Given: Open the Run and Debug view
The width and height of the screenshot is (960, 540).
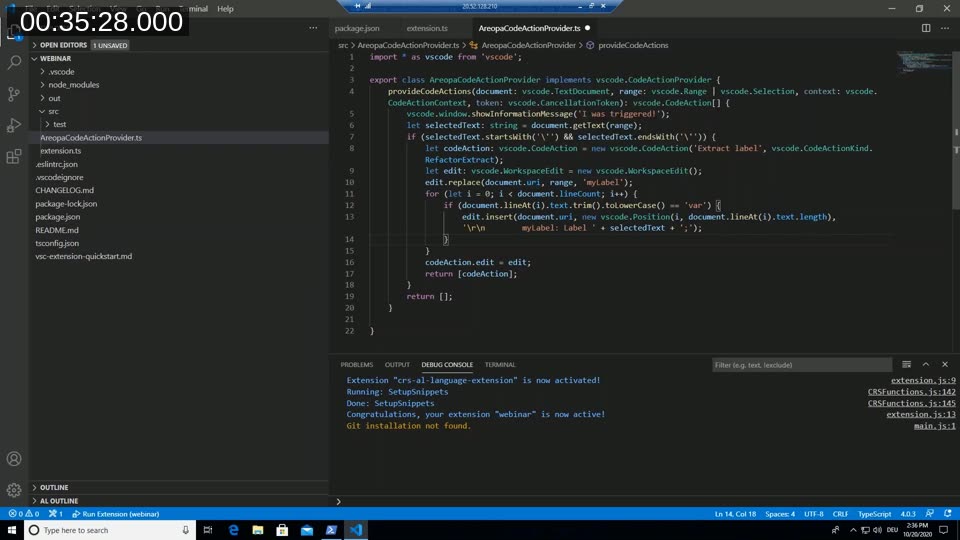Looking at the screenshot, I should point(14,125).
